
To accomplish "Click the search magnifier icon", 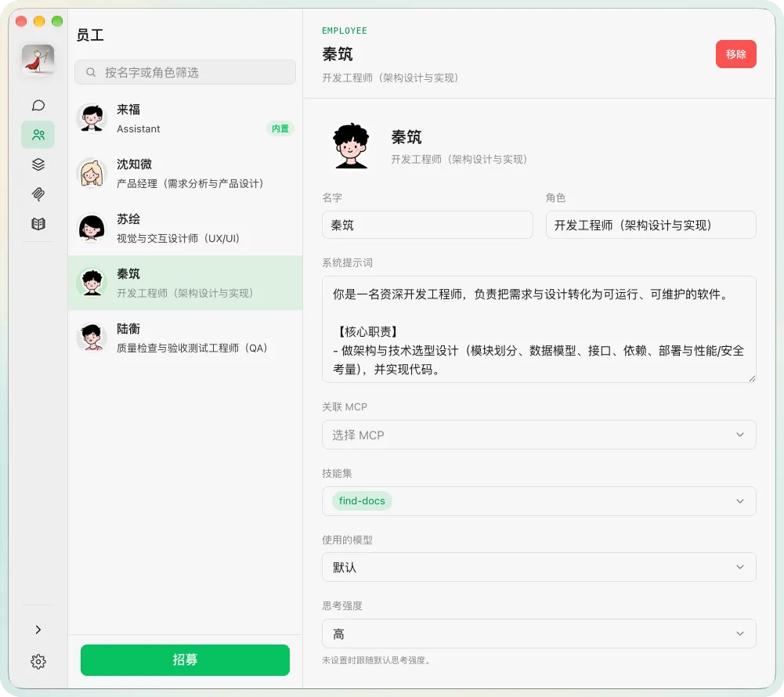I will click(91, 73).
